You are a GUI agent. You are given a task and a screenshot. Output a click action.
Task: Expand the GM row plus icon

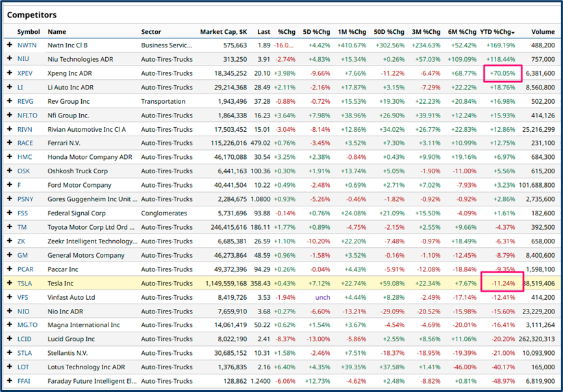coord(9,255)
